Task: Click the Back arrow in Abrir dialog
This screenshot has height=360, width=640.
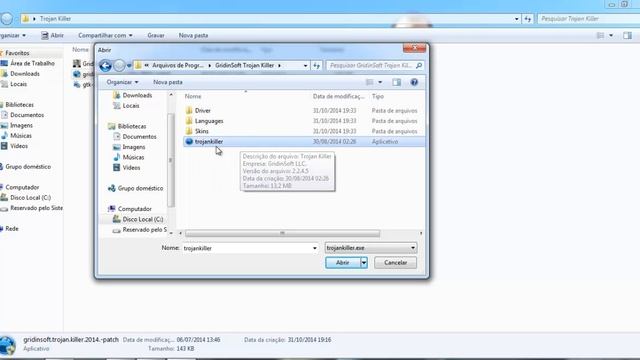Action: pos(105,65)
